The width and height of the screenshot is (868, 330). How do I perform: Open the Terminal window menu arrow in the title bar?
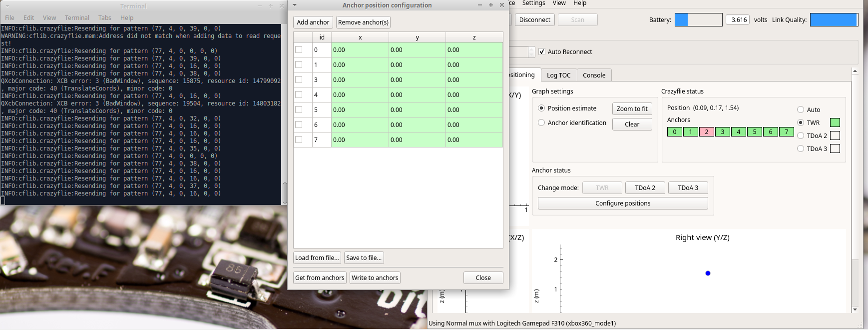(7, 6)
